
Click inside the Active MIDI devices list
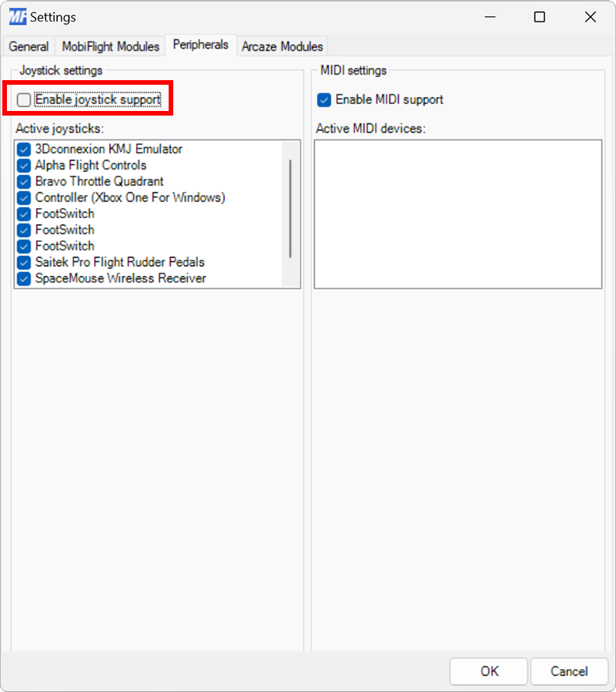click(457, 213)
